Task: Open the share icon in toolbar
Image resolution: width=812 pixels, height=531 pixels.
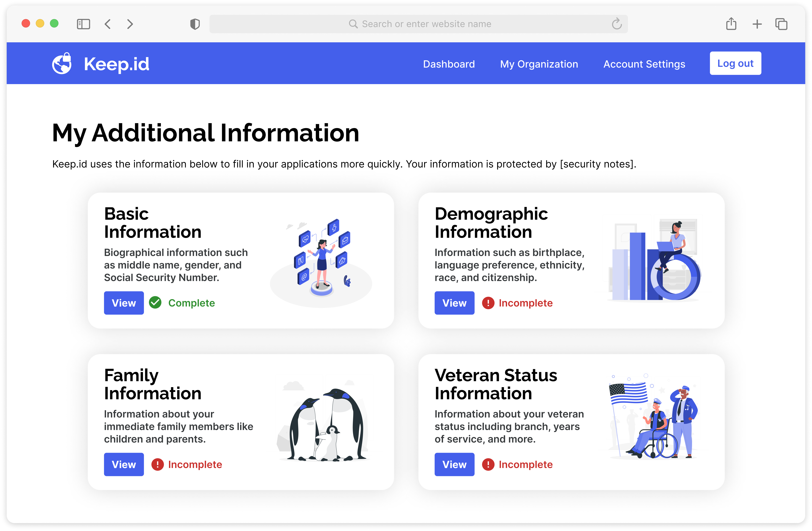Action: click(731, 24)
